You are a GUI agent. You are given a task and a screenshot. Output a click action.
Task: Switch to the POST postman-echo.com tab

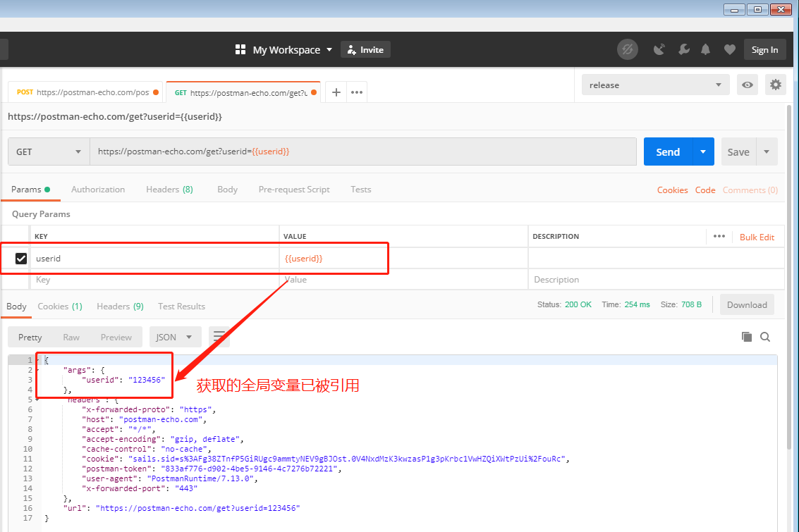point(85,92)
